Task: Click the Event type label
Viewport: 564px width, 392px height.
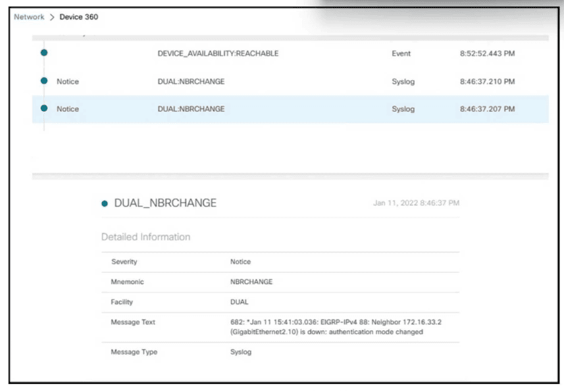Action: (401, 53)
